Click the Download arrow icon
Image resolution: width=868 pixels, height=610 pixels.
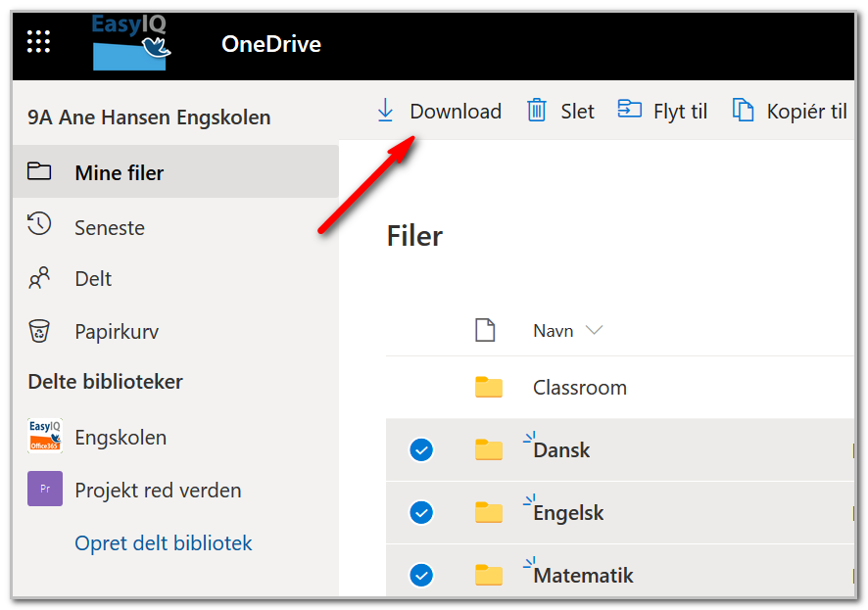tap(385, 110)
